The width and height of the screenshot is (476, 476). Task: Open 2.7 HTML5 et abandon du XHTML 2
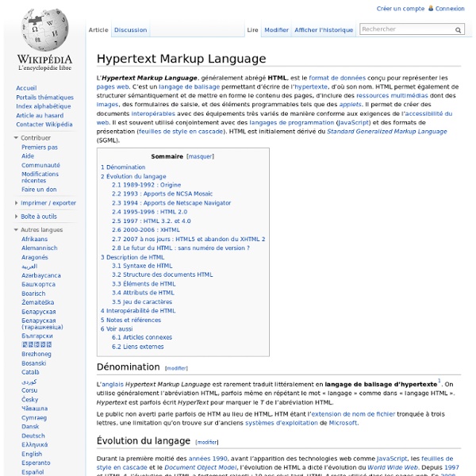188,240
